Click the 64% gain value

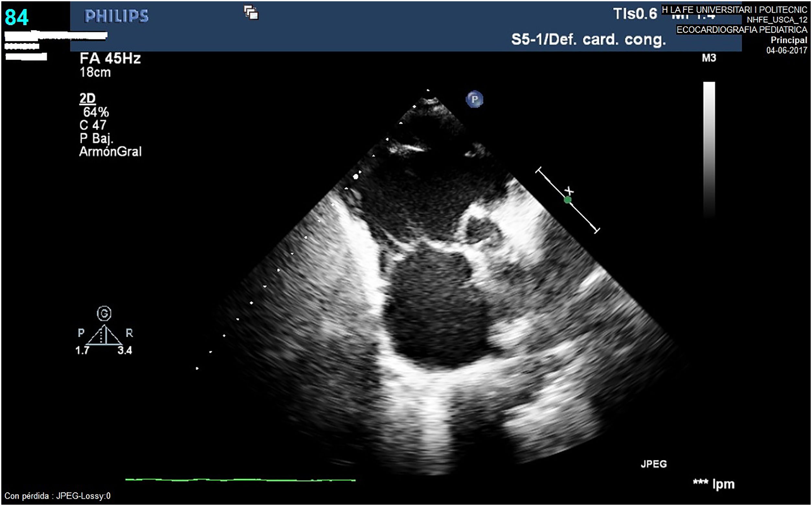coord(96,112)
